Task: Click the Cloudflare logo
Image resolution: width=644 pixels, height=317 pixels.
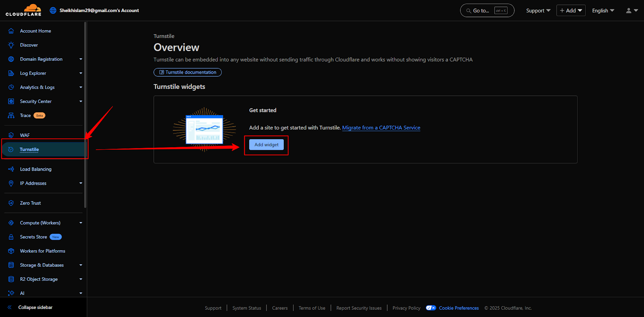Action: pyautogui.click(x=23, y=10)
